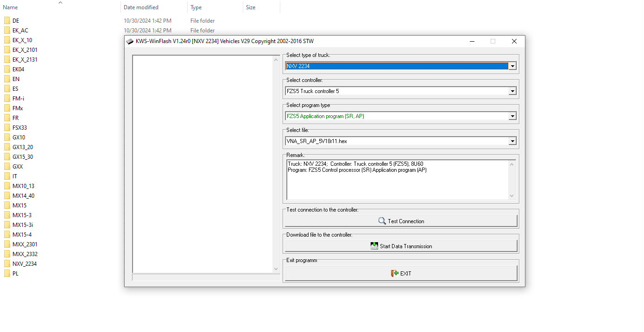The width and height of the screenshot is (644, 332).
Task: Click the download icon on Start Data Transmission
Action: 374,245
